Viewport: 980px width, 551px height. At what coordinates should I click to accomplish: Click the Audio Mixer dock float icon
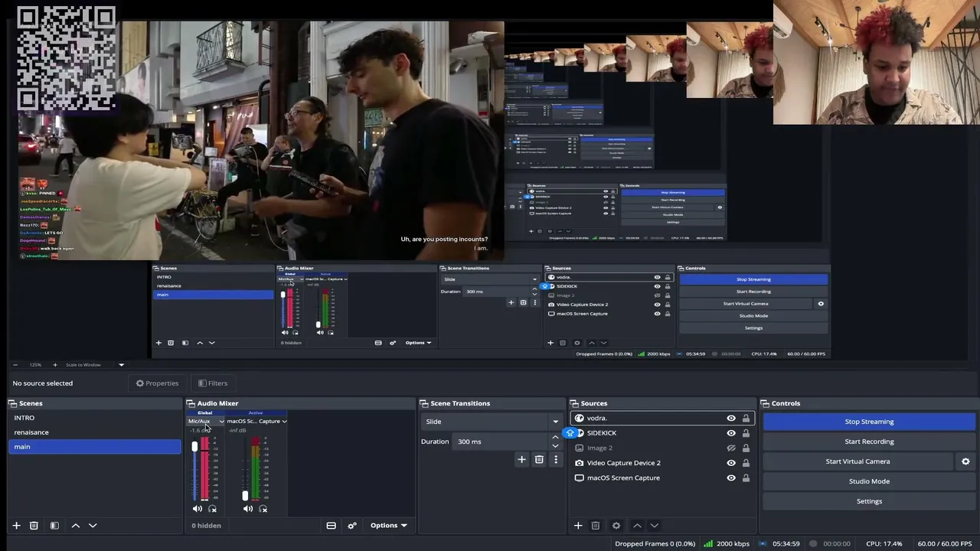191,403
